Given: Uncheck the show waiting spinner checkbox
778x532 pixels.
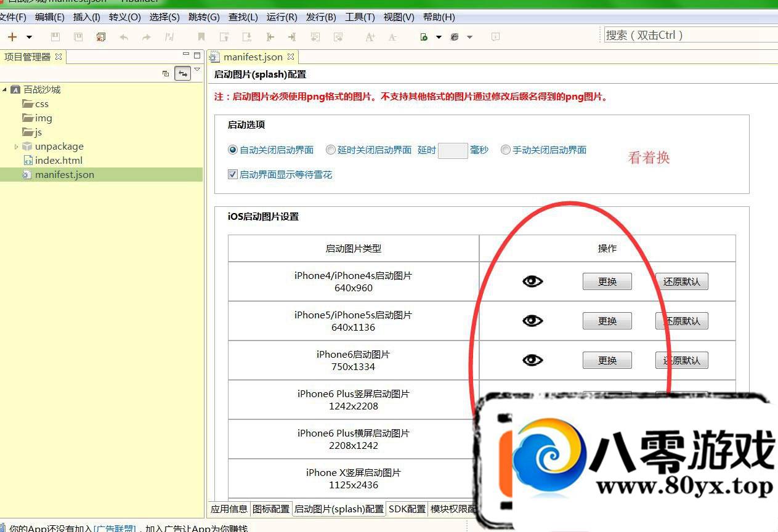Looking at the screenshot, I should point(233,174).
